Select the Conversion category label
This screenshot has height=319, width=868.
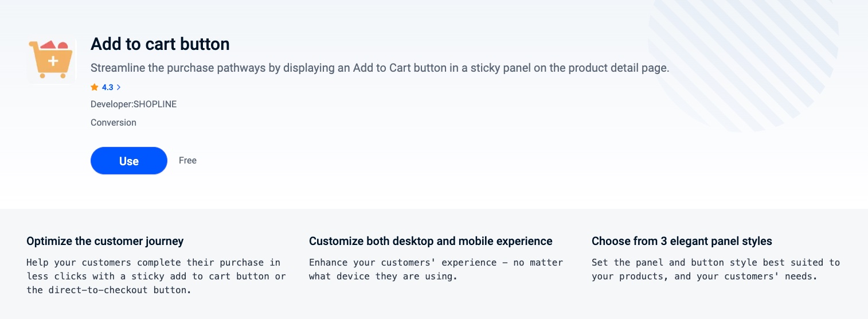tap(114, 122)
